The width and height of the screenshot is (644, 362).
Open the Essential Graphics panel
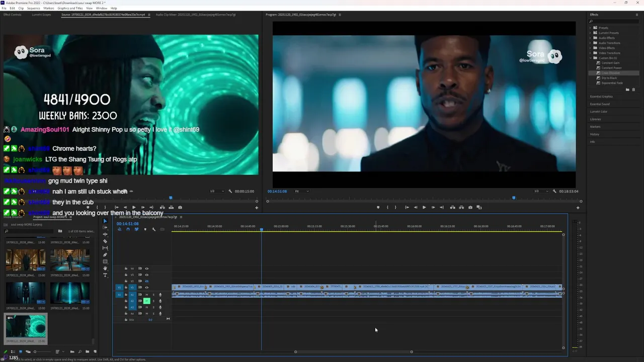coord(601,97)
